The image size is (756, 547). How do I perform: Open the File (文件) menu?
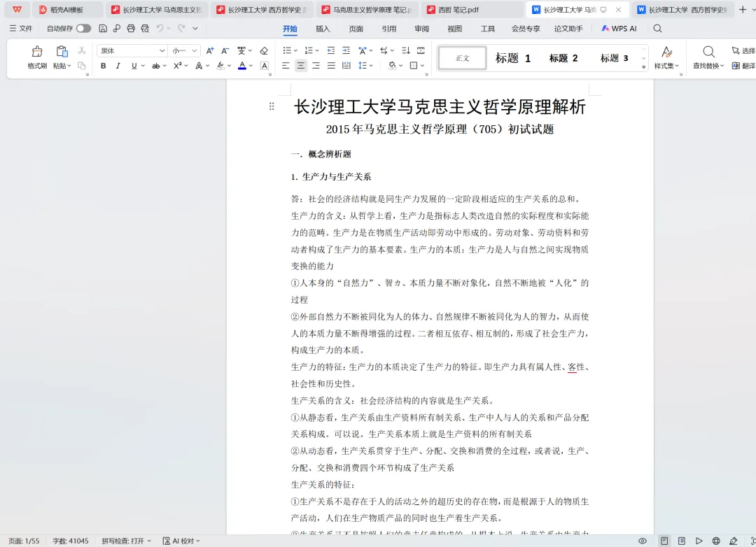click(21, 29)
